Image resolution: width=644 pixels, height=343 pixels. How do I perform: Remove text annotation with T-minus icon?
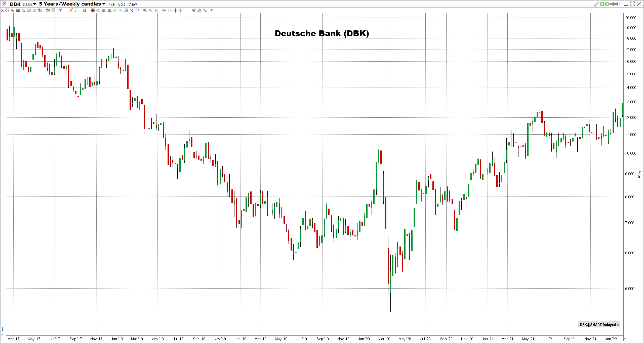tap(109, 10)
